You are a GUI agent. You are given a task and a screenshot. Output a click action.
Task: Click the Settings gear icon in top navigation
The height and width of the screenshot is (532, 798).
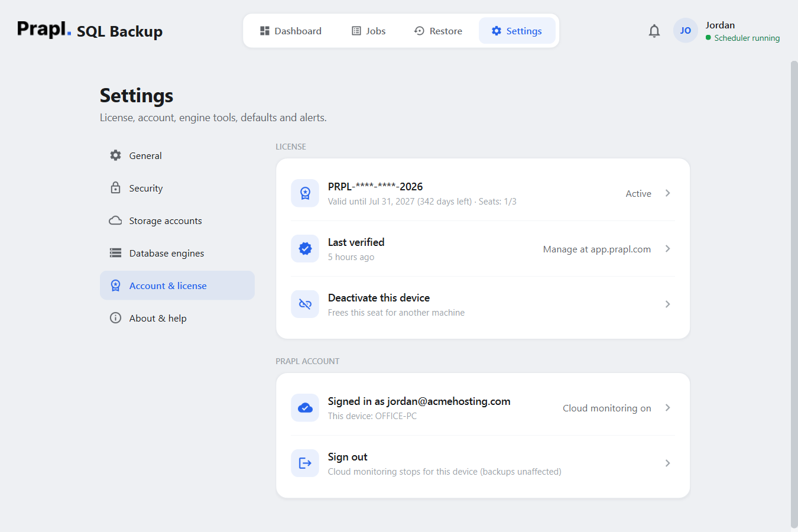point(497,31)
